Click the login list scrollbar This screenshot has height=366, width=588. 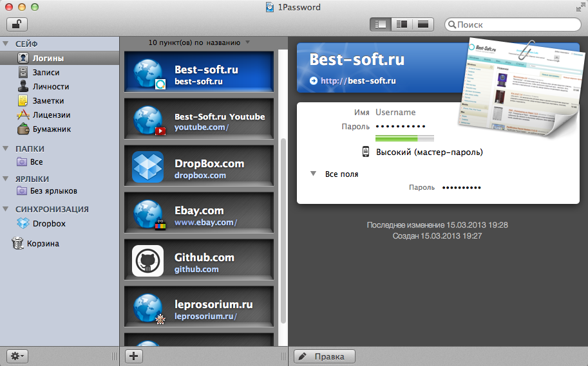tap(283, 231)
